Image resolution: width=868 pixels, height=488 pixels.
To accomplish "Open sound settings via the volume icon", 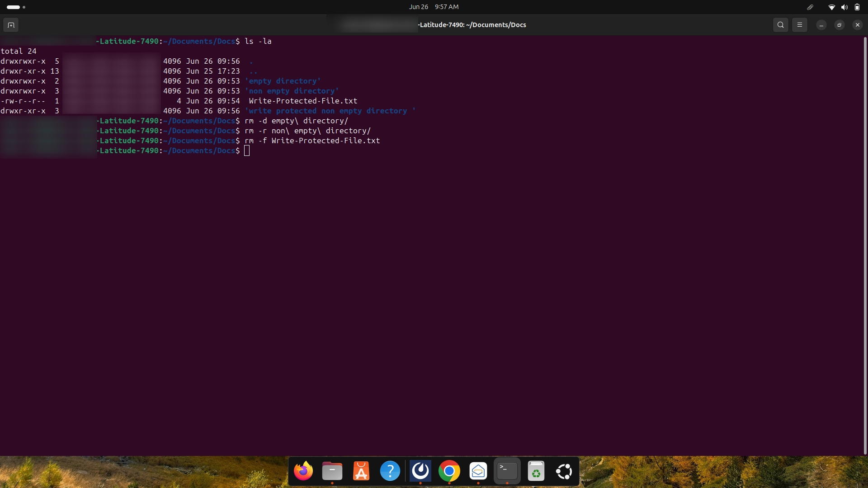I will [x=844, y=7].
